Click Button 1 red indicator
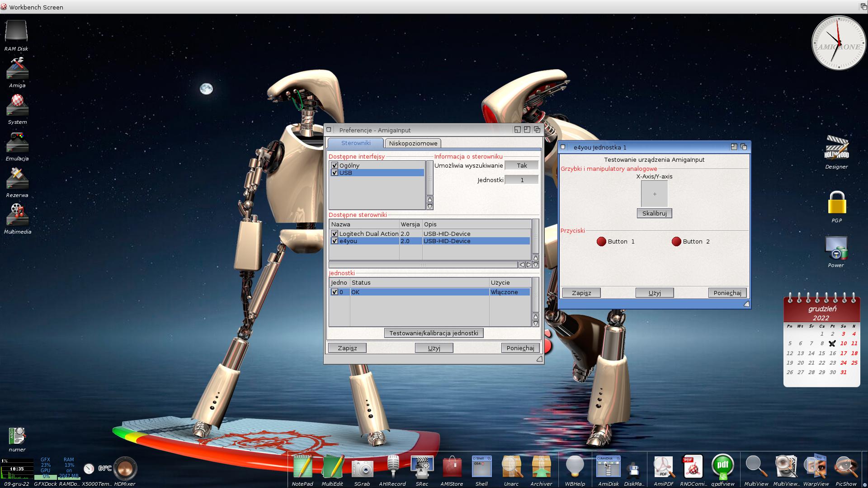The height and width of the screenshot is (488, 868). (x=601, y=241)
